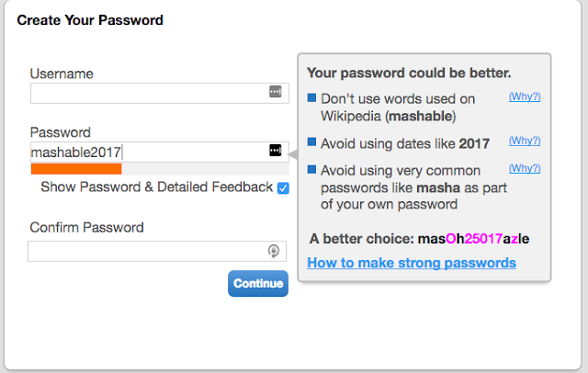The image size is (588, 373).
Task: Toggle Show Password & Detailed Feedback checkbox
Action: [283, 187]
